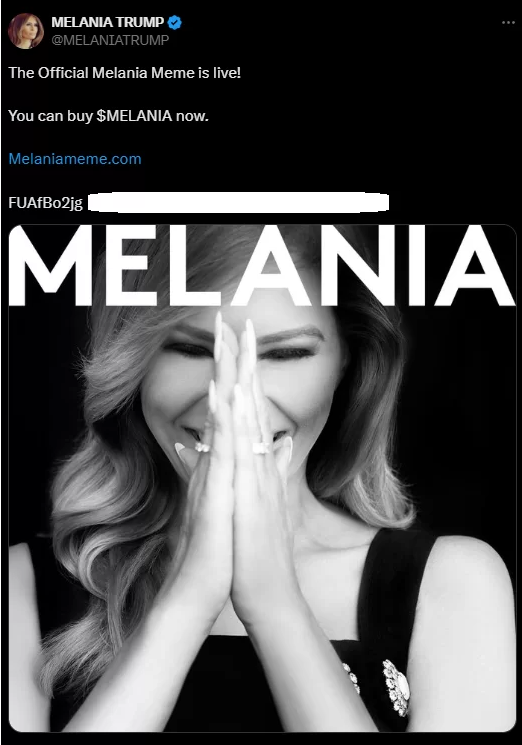Open the attached black-and-white photo
The width and height of the screenshot is (522, 745).
tap(262, 478)
